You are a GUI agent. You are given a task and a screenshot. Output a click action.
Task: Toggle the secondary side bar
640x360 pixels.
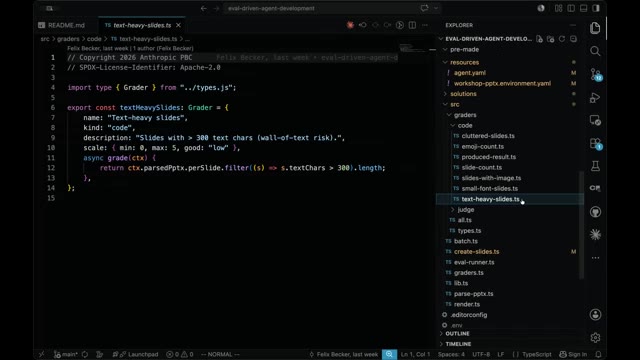(596, 8)
